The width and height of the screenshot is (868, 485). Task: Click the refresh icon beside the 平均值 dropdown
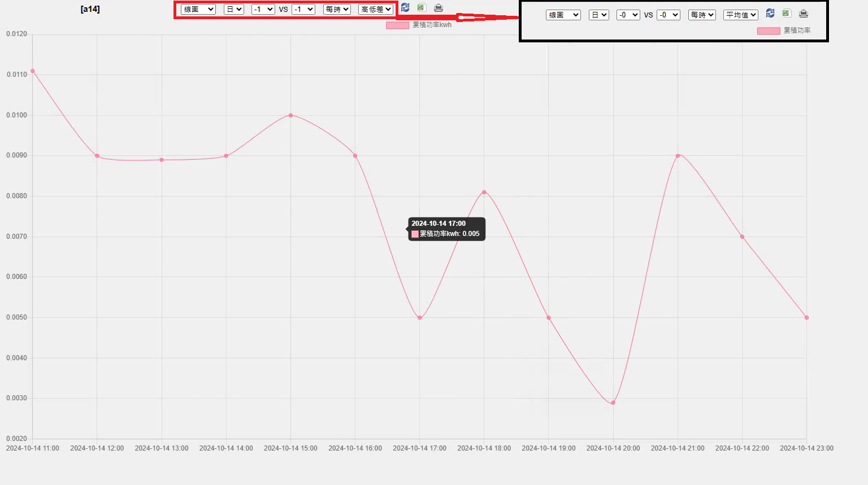[770, 13]
